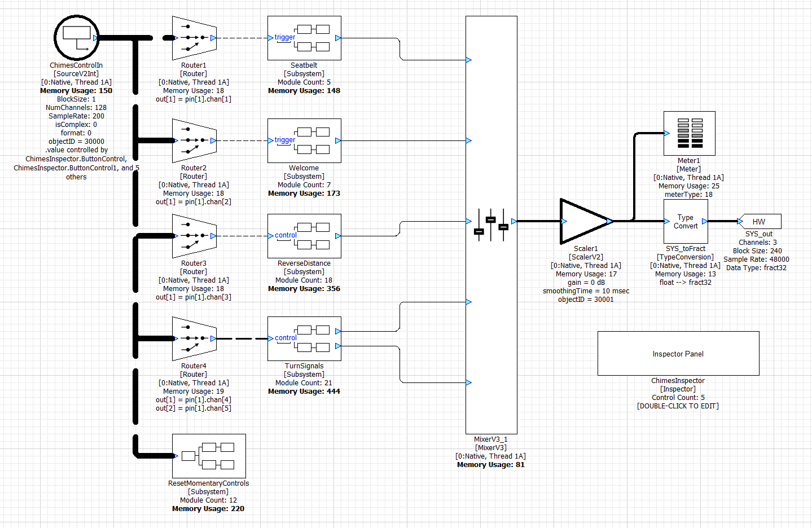The image size is (812, 528).
Task: Select the Router4 block
Action: [x=194, y=339]
